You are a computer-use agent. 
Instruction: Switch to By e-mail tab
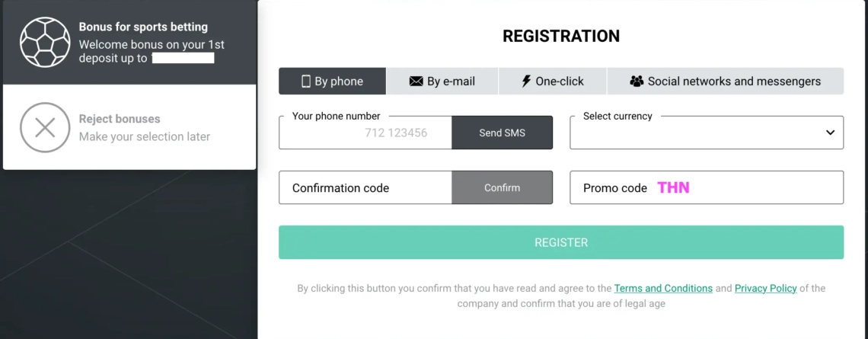click(442, 82)
